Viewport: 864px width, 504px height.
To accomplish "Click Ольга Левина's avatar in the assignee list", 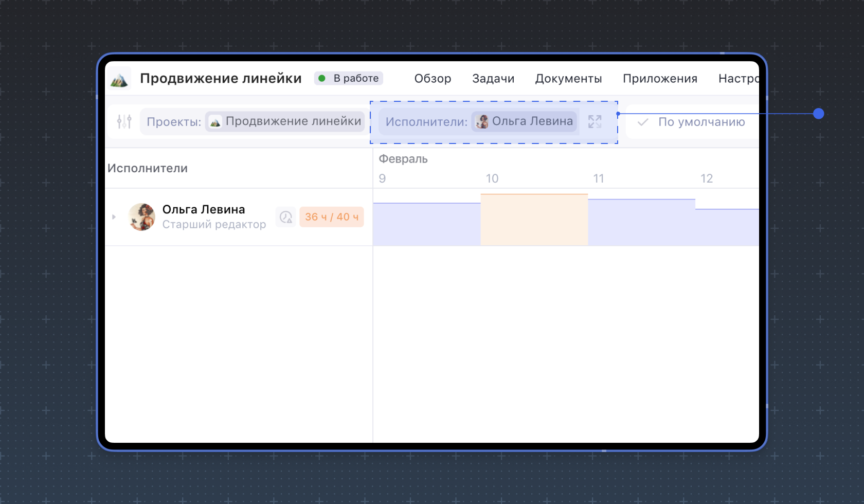I will tap(141, 217).
